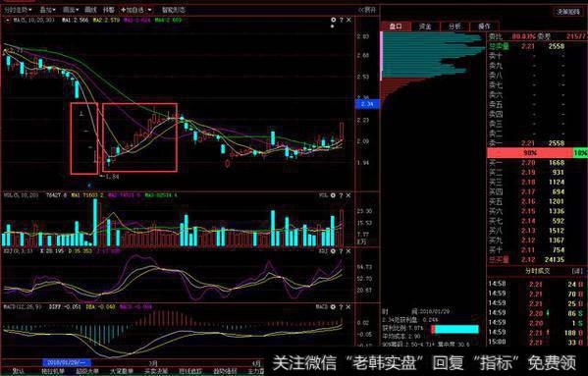Switch to the 盘口 tab
Image resolution: width=588 pixels, height=376 pixels.
tap(396, 27)
